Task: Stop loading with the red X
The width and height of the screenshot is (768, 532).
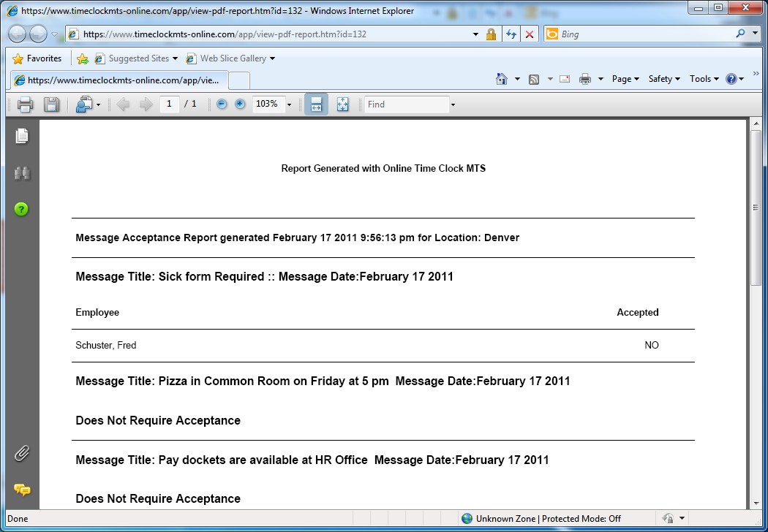Action: pos(530,34)
